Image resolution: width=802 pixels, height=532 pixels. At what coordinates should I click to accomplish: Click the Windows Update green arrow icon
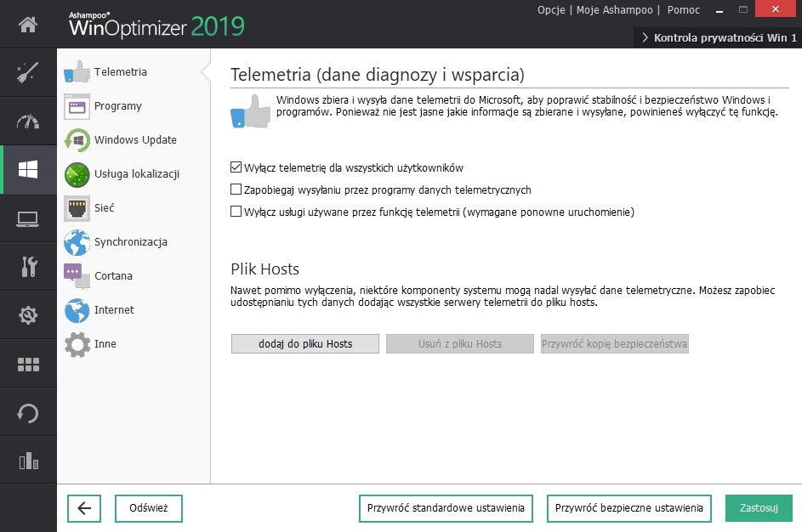point(77,140)
